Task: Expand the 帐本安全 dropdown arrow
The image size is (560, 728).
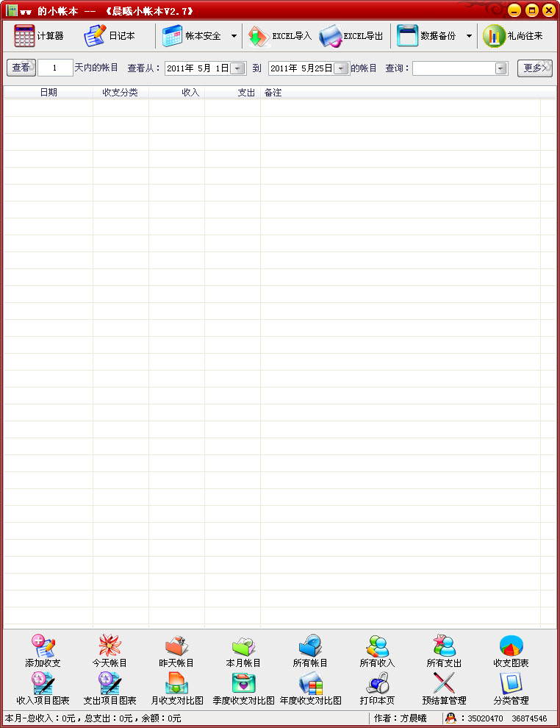Action: click(234, 36)
